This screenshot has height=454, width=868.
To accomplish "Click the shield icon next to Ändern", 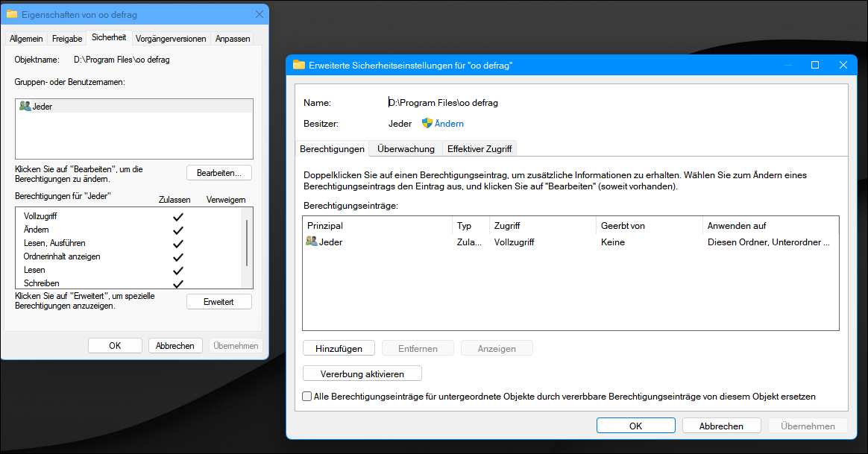I will [x=427, y=124].
